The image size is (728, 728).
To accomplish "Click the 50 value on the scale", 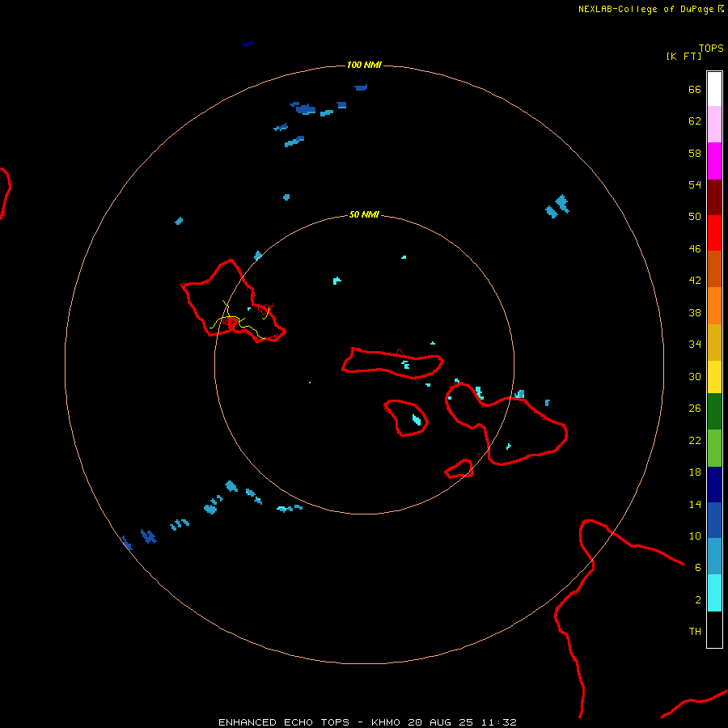I will click(695, 217).
